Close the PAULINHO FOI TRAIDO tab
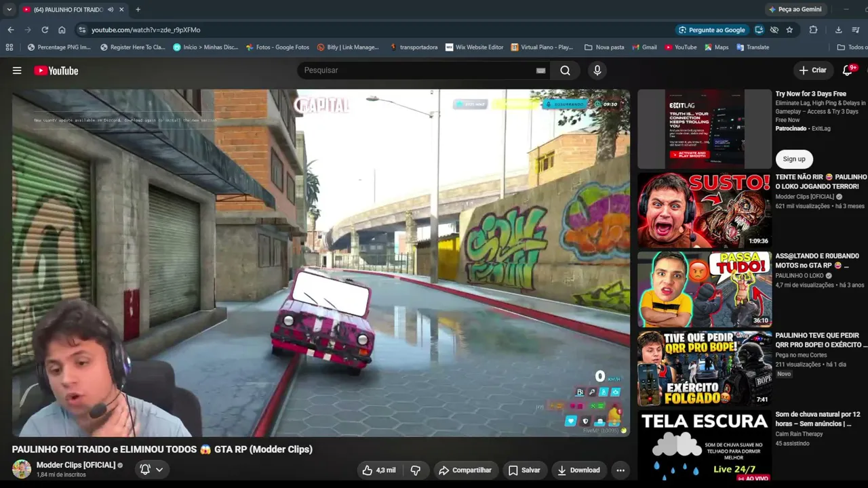Viewport: 868px width, 488px height. [x=121, y=9]
